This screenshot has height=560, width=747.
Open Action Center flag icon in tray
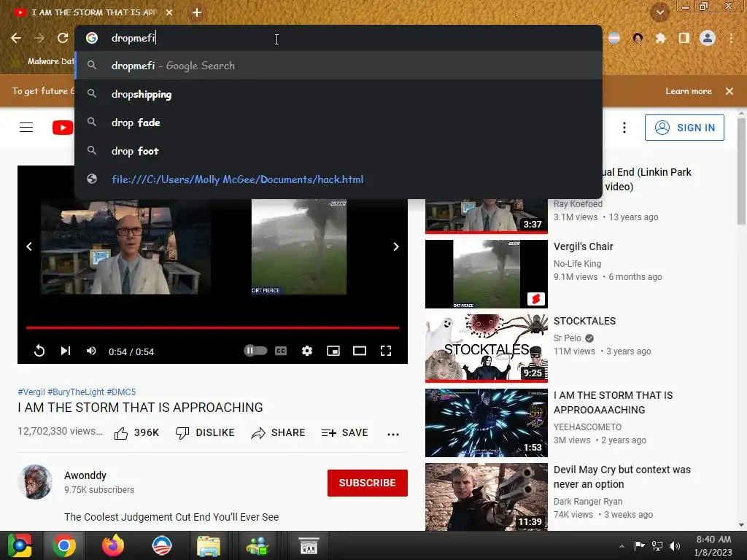tap(639, 545)
